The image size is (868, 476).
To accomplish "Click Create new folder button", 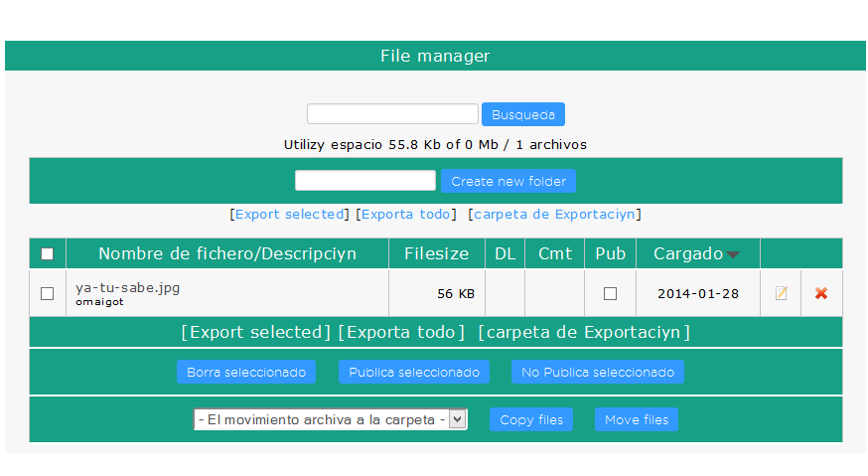I will pos(507,181).
